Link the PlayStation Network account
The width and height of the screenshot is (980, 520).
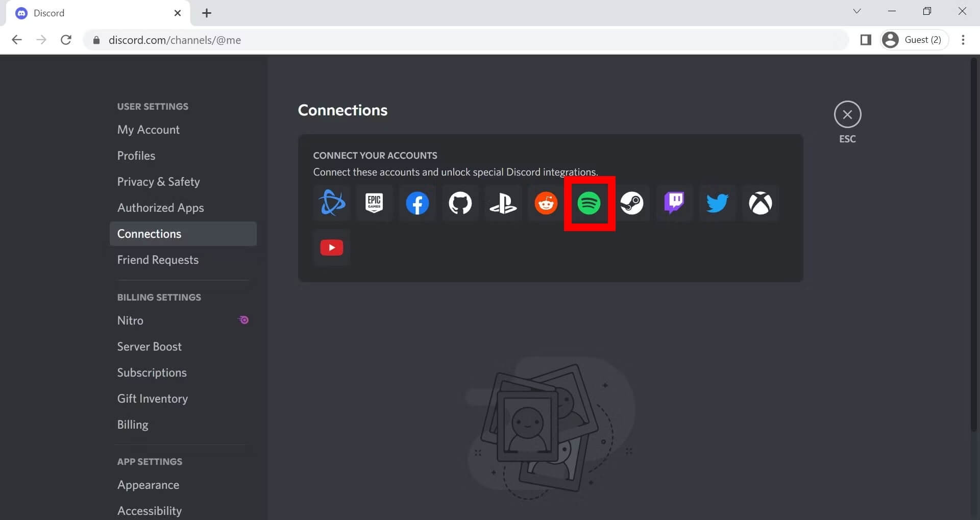pyautogui.click(x=503, y=203)
